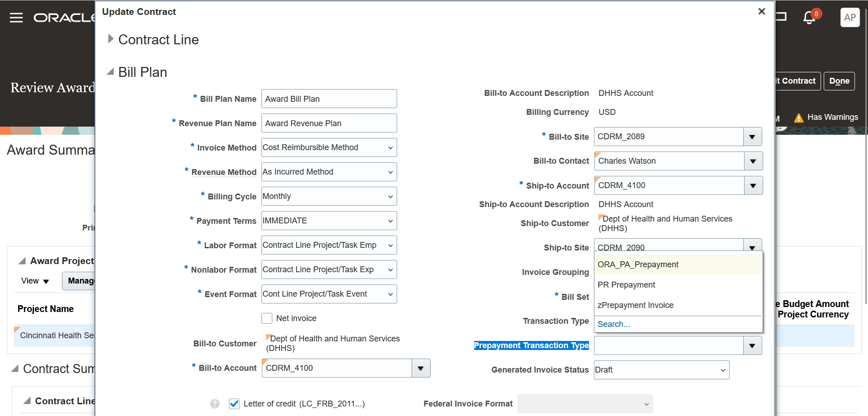Open the notifications bell

tap(809, 18)
